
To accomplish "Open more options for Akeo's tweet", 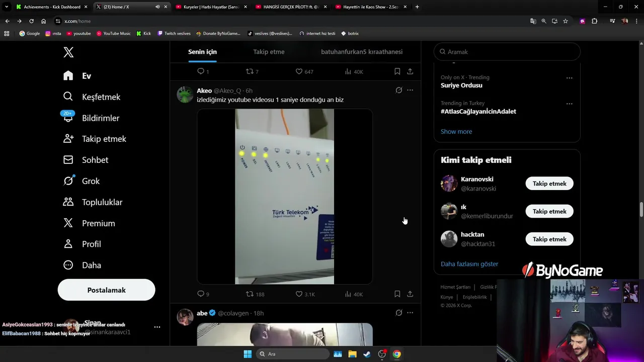I will (x=410, y=90).
